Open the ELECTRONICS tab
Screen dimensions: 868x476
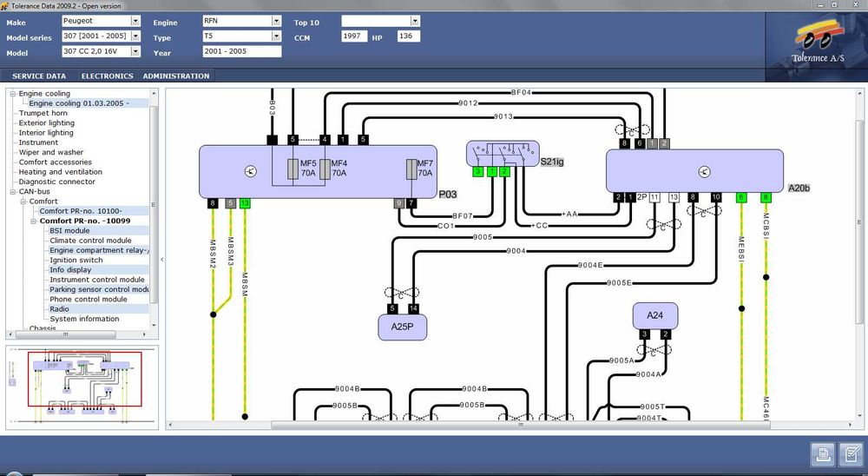108,76
